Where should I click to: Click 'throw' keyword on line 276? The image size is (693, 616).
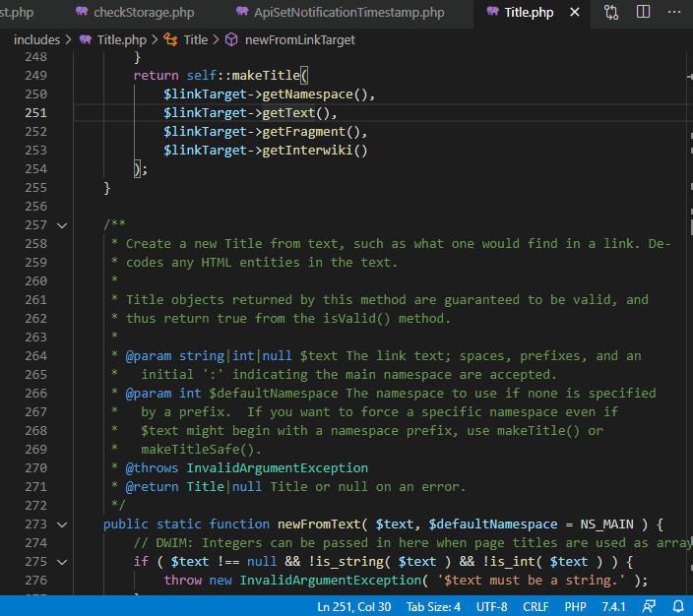[x=182, y=581]
